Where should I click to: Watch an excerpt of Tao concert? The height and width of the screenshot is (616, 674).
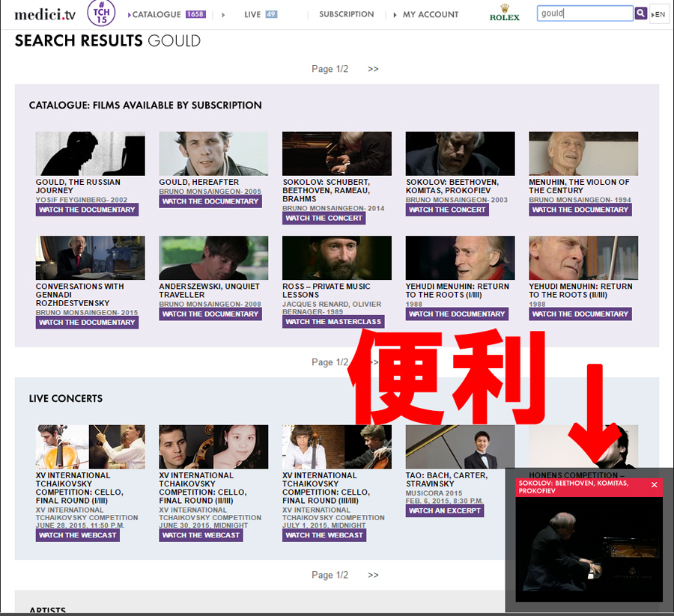444,510
